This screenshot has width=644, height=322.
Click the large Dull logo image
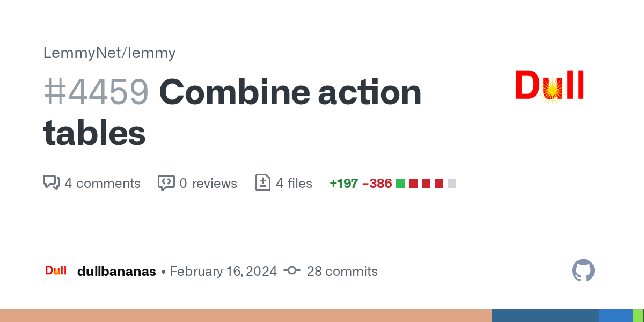pos(550,86)
